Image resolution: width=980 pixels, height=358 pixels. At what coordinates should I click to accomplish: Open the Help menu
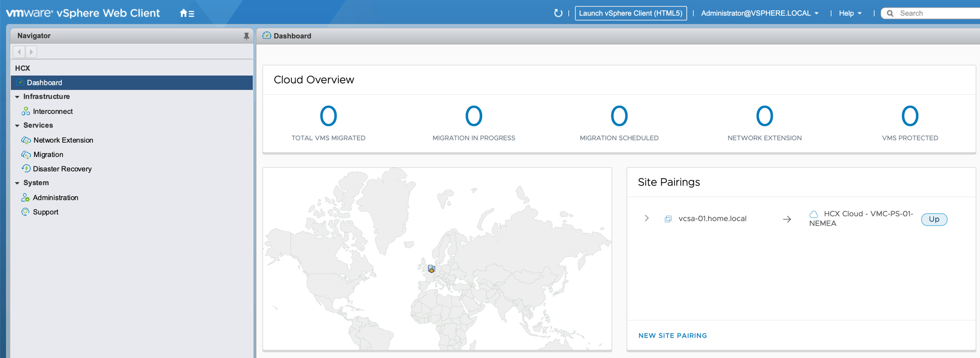click(850, 13)
